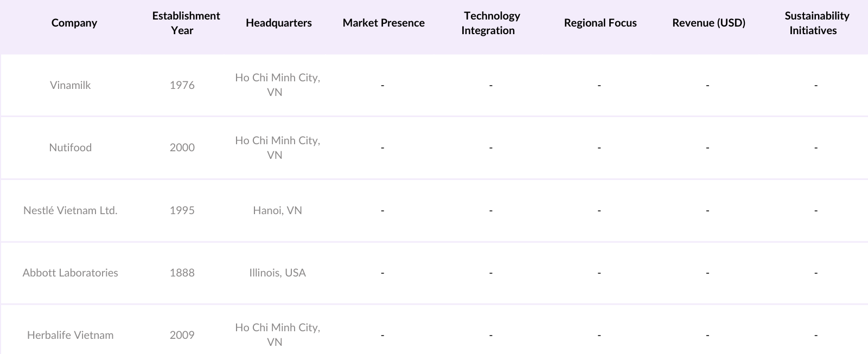
Task: Click the 2009 establishment year cell
Action: [x=182, y=335]
